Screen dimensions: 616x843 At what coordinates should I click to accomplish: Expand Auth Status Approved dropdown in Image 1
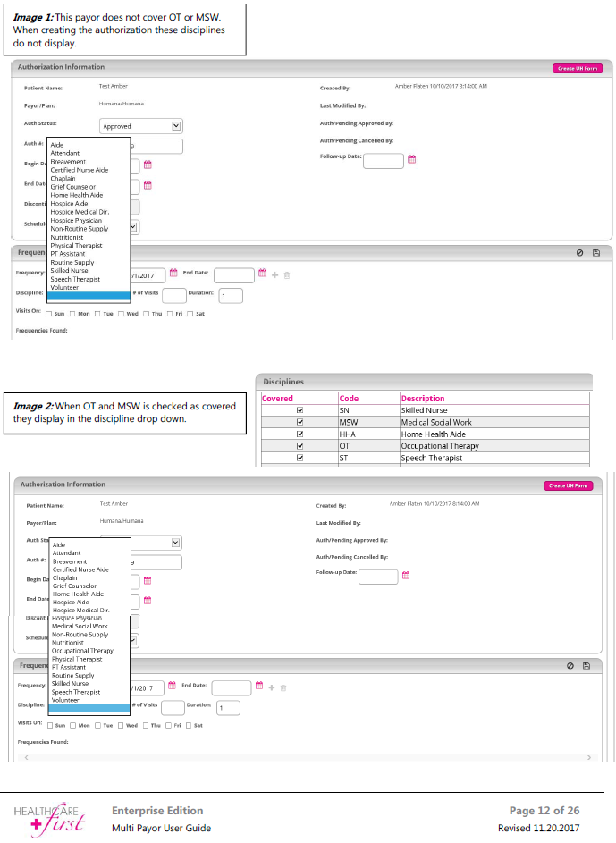click(175, 126)
